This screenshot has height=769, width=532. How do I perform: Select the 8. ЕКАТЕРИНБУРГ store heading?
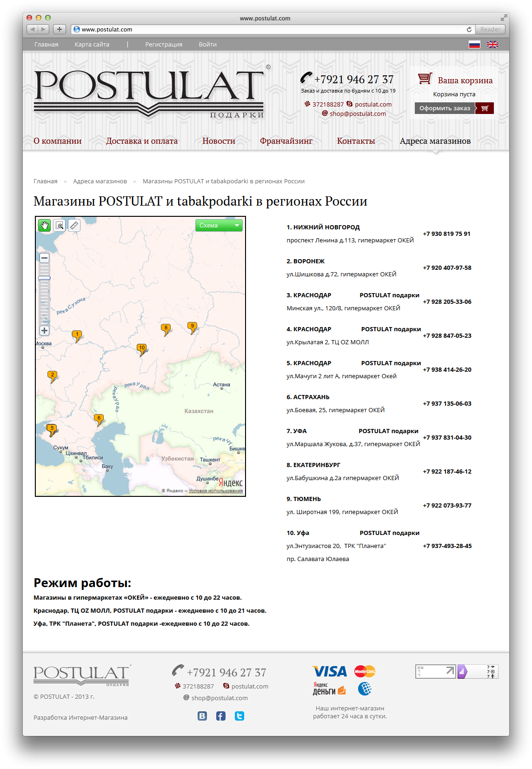(x=313, y=465)
